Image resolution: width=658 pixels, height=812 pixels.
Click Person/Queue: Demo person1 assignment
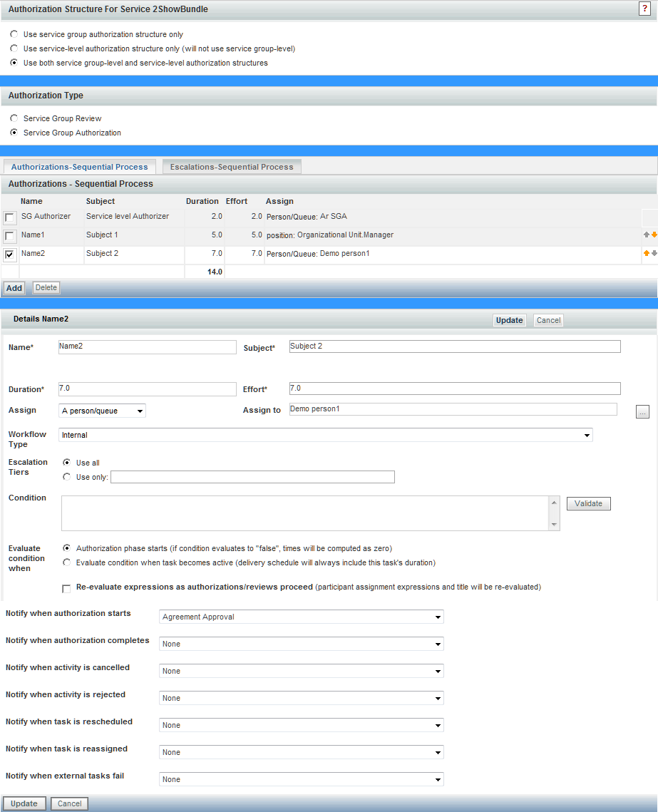tap(318, 254)
